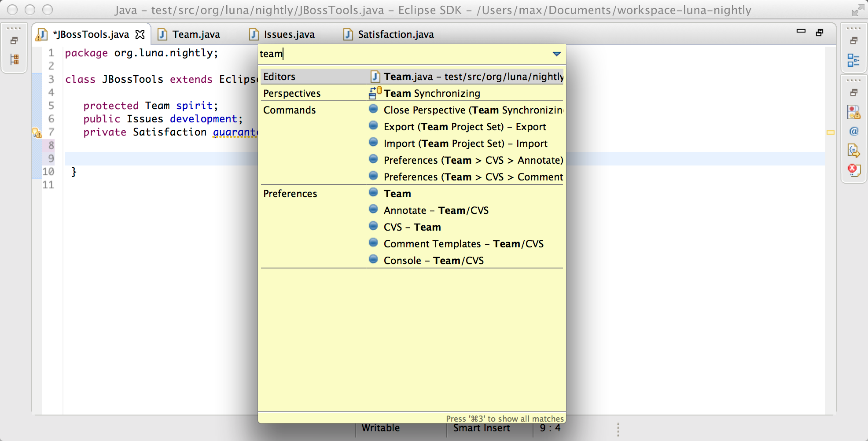The height and width of the screenshot is (441, 868).
Task: Maximize the editor area
Action: point(819,33)
